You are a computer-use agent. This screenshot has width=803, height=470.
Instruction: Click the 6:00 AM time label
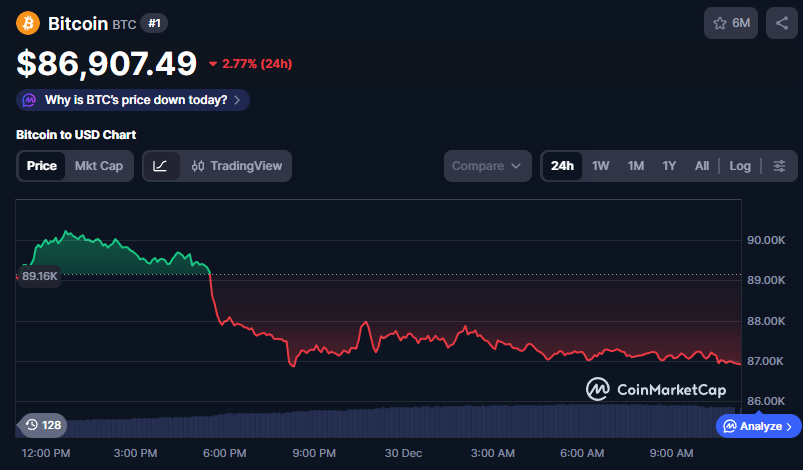582,453
